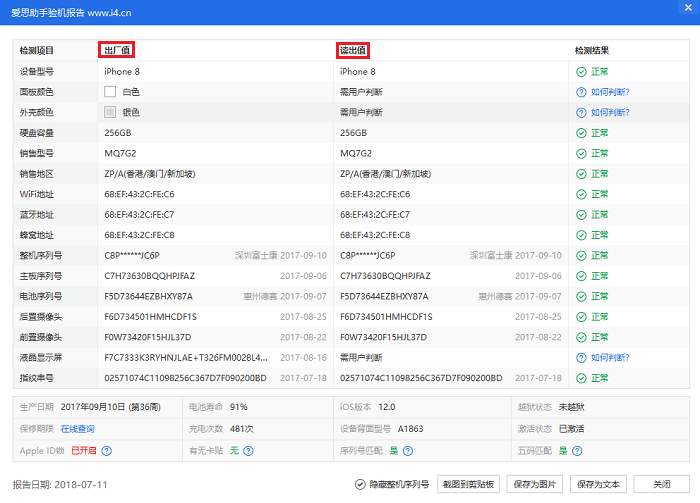Click the 读出值 column header
The height and width of the screenshot is (503, 700).
pyautogui.click(x=353, y=50)
